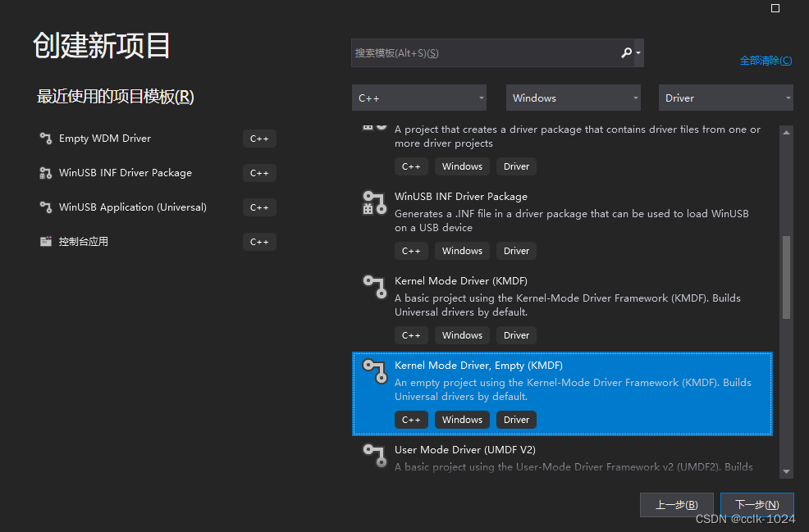Click C++ tag under driver package description
Image resolution: width=809 pixels, height=532 pixels.
(411, 166)
